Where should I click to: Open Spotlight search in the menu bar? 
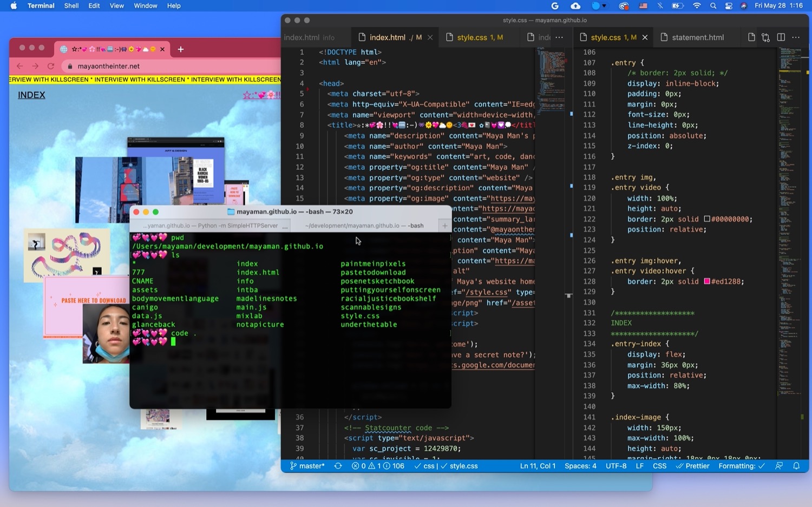click(x=713, y=6)
